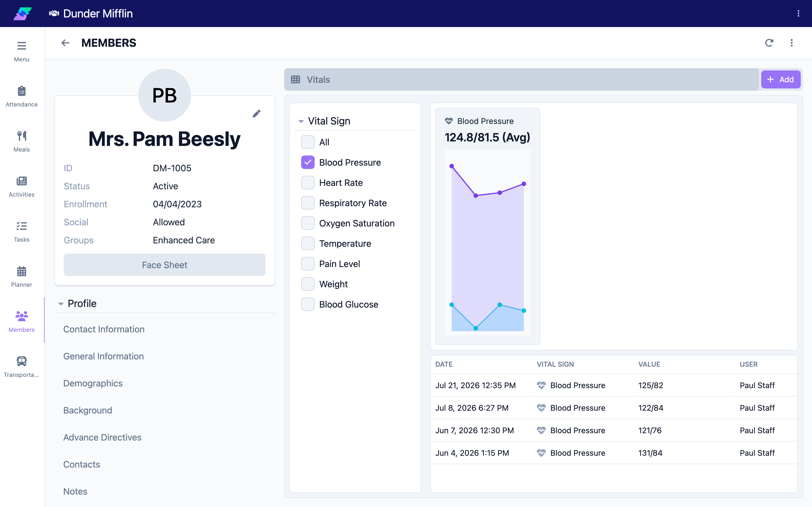Uncheck the Blood Pressure checkbox

click(x=308, y=162)
